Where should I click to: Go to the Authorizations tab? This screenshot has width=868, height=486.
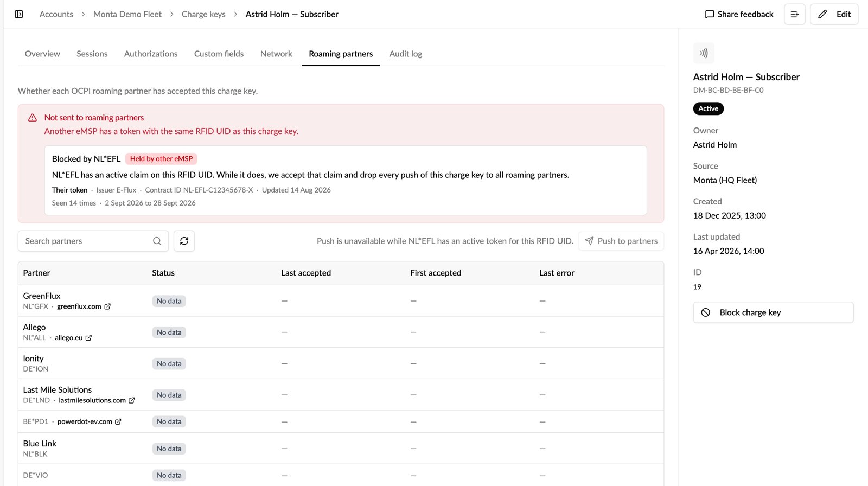[151, 54]
